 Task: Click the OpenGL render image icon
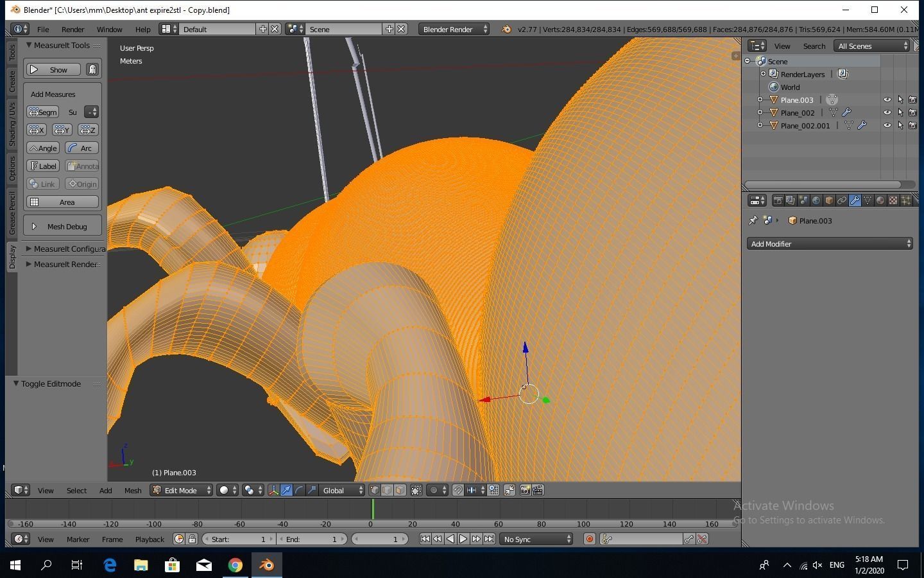(525, 491)
